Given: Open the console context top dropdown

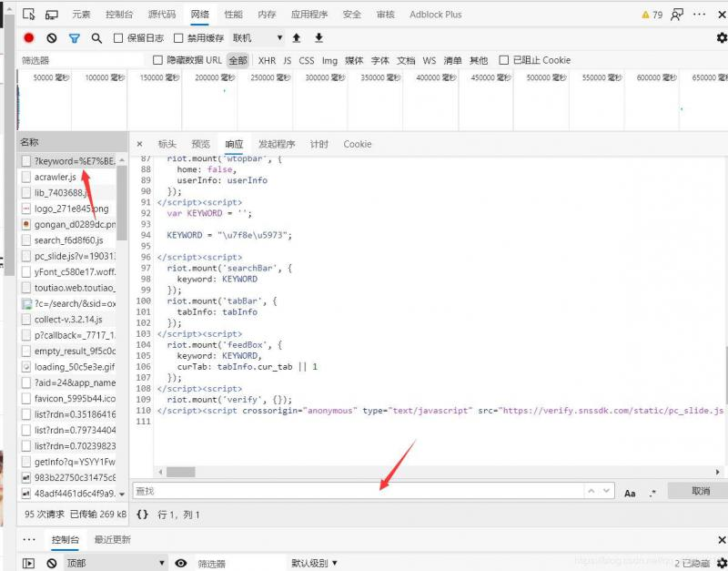Looking at the screenshot, I should coord(116,563).
